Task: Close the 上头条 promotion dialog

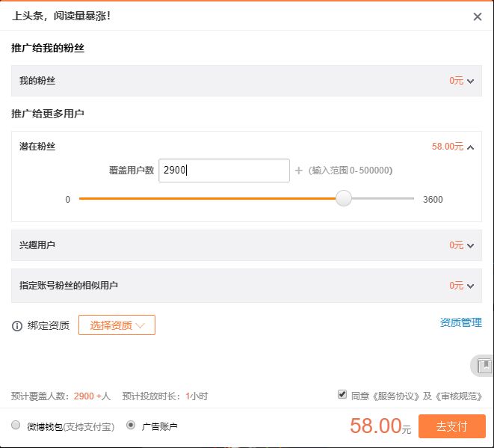Action: 478,16
